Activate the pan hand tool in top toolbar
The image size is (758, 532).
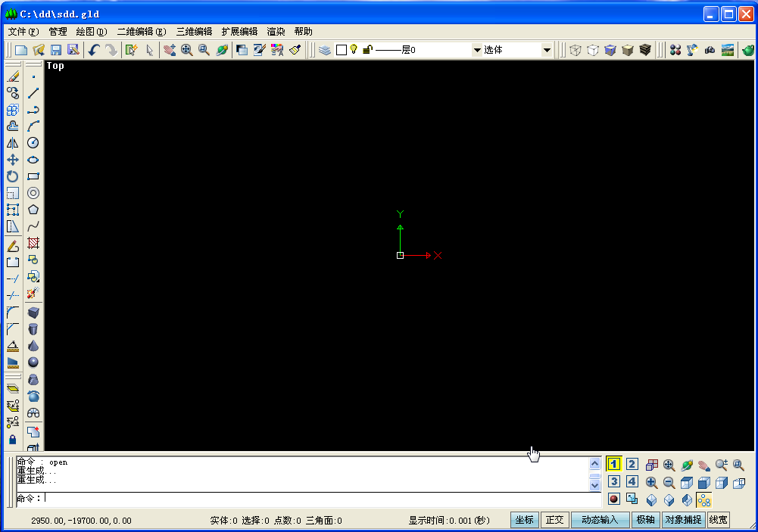169,50
